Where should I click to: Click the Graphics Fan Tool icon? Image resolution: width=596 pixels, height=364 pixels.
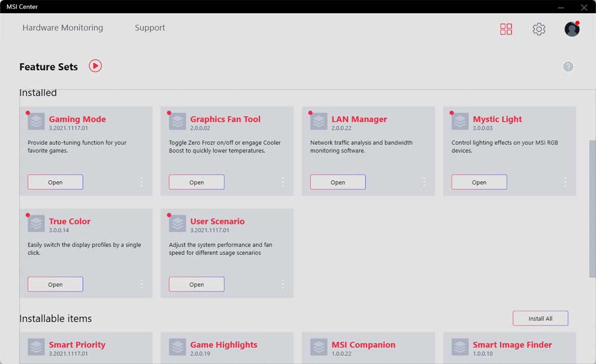[178, 122]
